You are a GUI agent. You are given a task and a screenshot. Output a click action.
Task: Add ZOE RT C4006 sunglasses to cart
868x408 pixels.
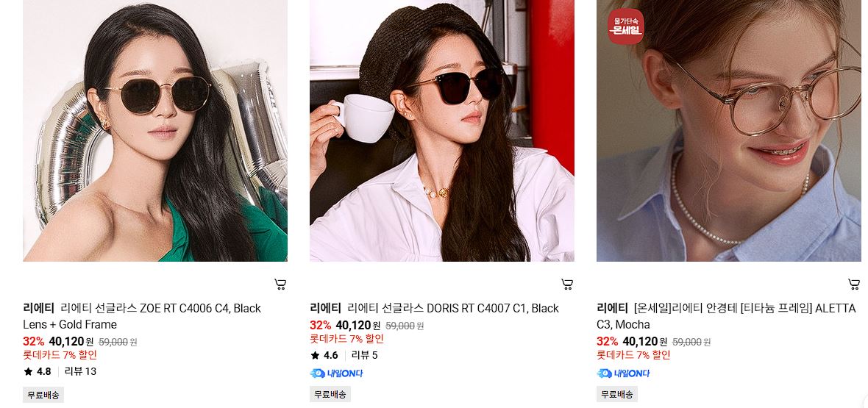click(281, 284)
